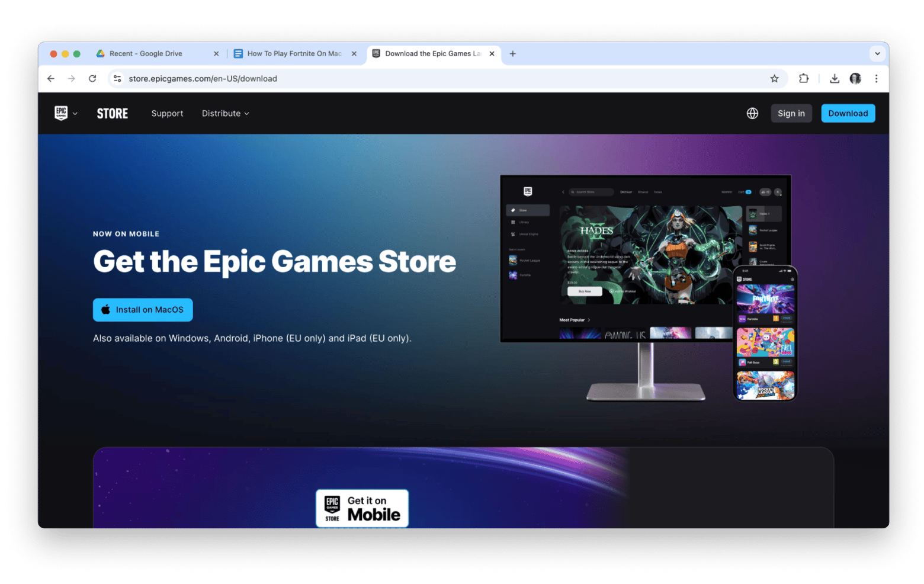The height and width of the screenshot is (584, 924).
Task: Show Chrome downloads tray
Action: click(835, 79)
